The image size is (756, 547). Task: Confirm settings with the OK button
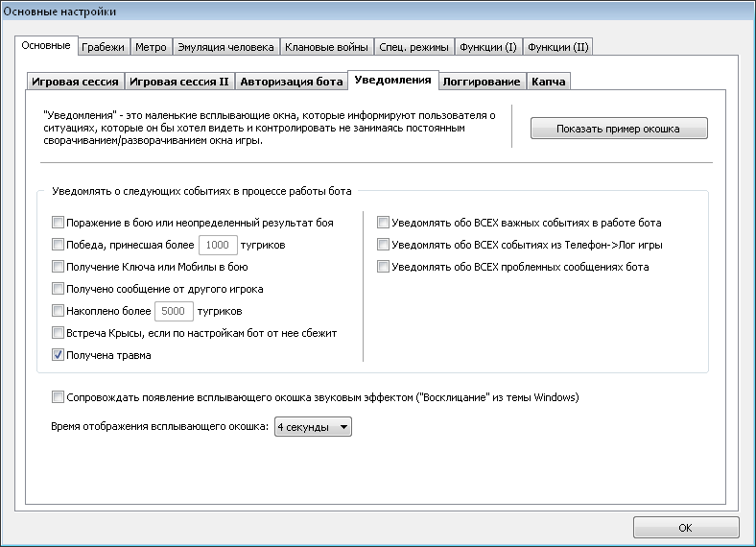point(686,528)
